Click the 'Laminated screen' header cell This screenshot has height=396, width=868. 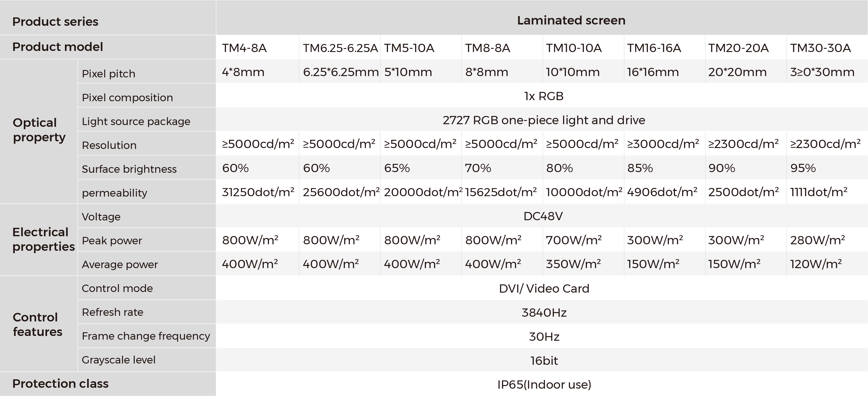(x=542, y=18)
